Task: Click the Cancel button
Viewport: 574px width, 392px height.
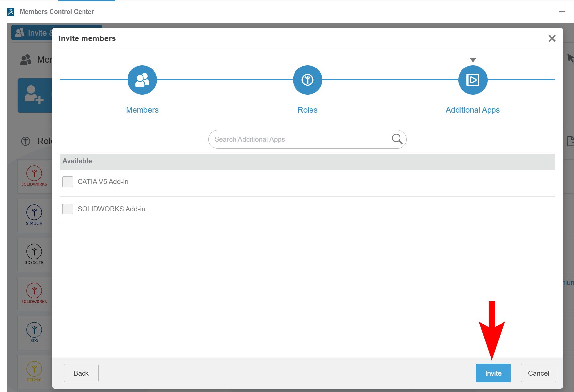Action: click(x=538, y=373)
